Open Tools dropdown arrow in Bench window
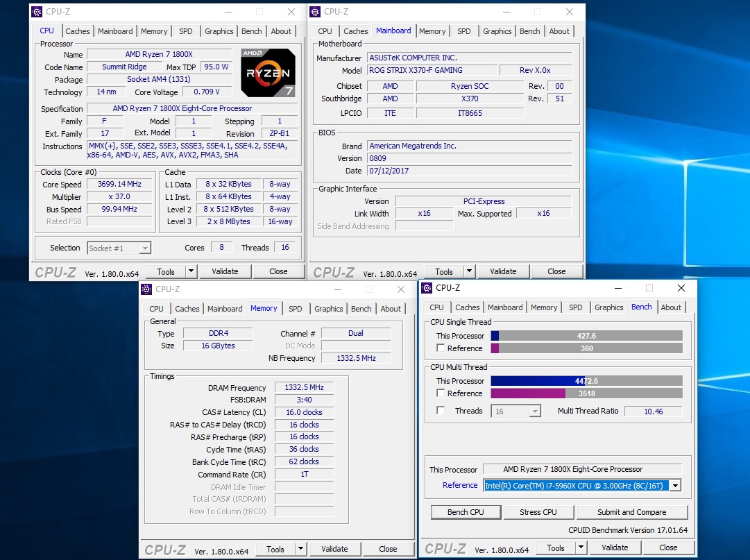750x560 pixels. coord(581,548)
